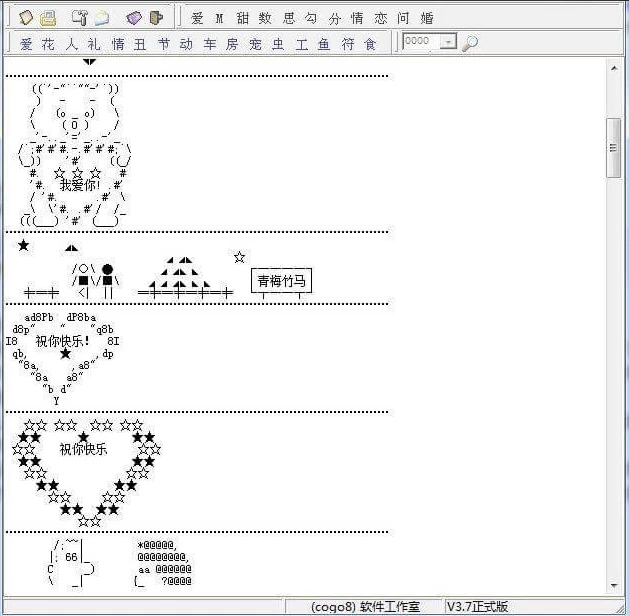Click the yellow stacked folders toolbar icon

47,17
